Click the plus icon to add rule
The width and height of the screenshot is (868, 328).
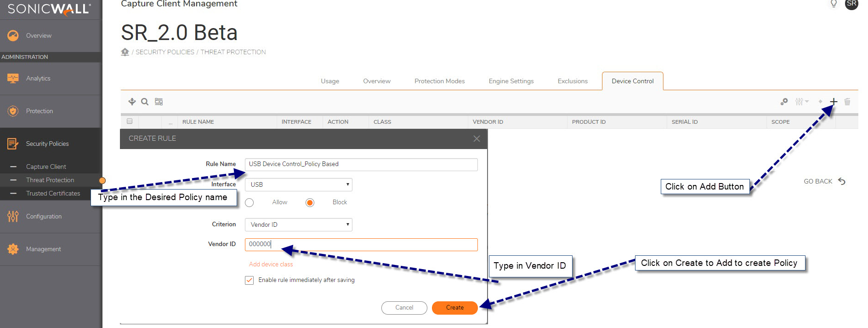(x=834, y=102)
